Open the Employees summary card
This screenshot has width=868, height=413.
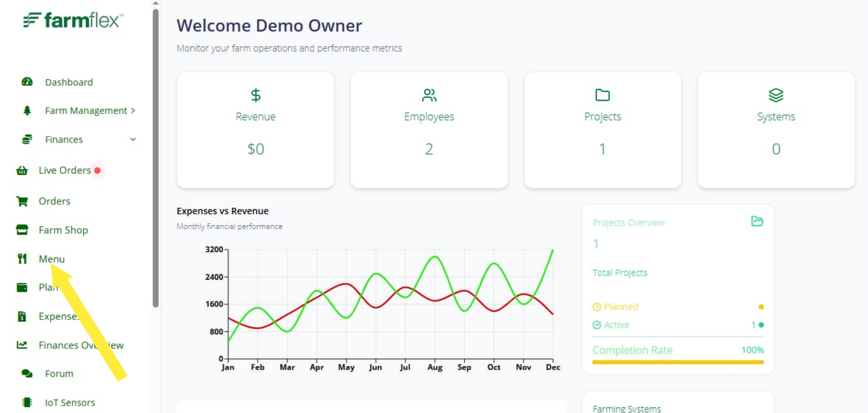429,130
